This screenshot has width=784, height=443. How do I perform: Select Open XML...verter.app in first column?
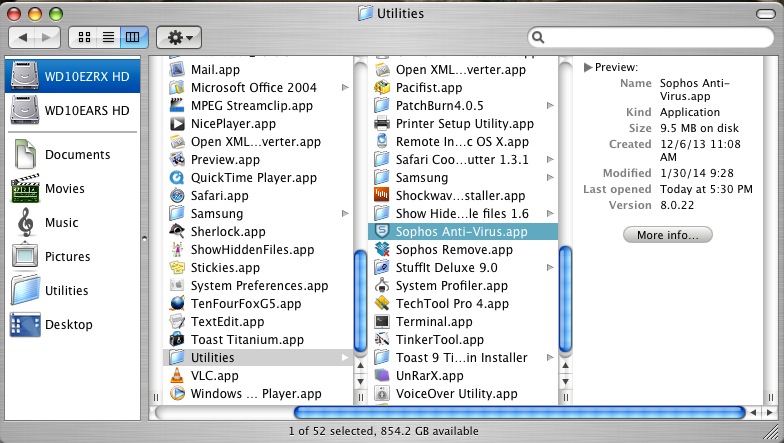tap(258, 142)
